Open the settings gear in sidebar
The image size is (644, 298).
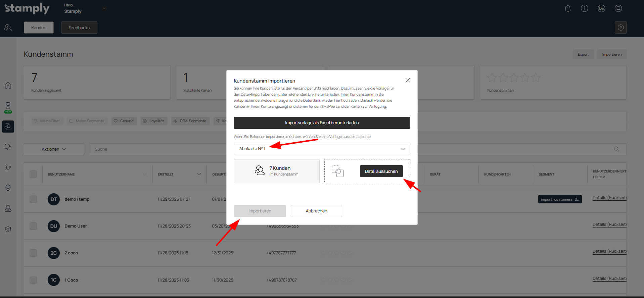coord(8,229)
